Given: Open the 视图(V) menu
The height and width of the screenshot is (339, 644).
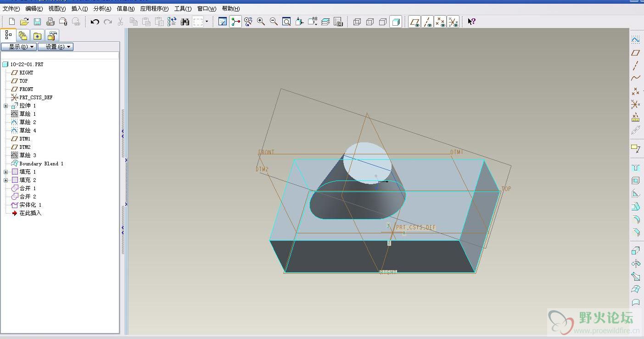Looking at the screenshot, I should 57,9.
